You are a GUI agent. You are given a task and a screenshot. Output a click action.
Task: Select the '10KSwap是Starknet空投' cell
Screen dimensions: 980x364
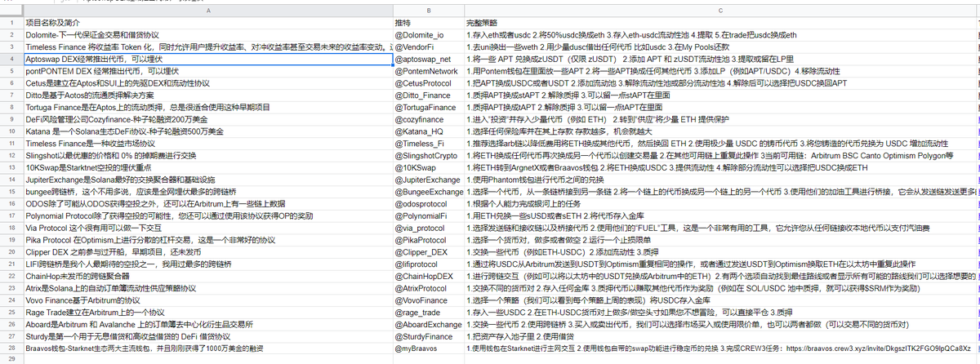(x=207, y=167)
